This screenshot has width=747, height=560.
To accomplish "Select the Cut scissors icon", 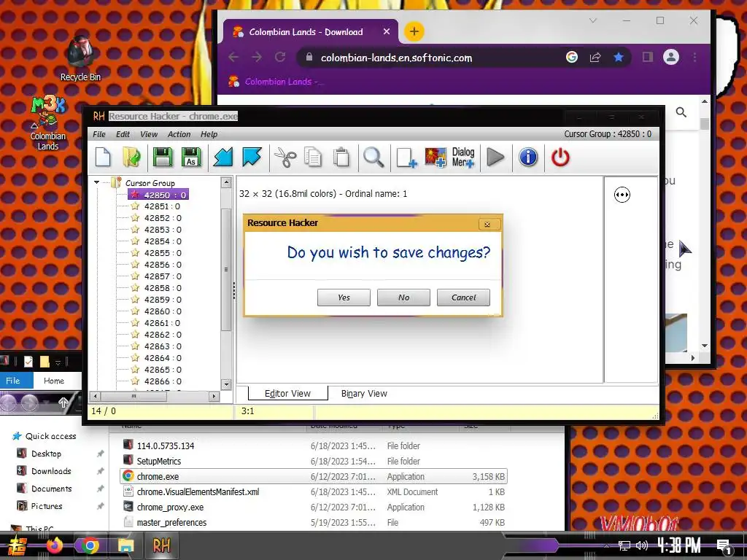I will (285, 157).
